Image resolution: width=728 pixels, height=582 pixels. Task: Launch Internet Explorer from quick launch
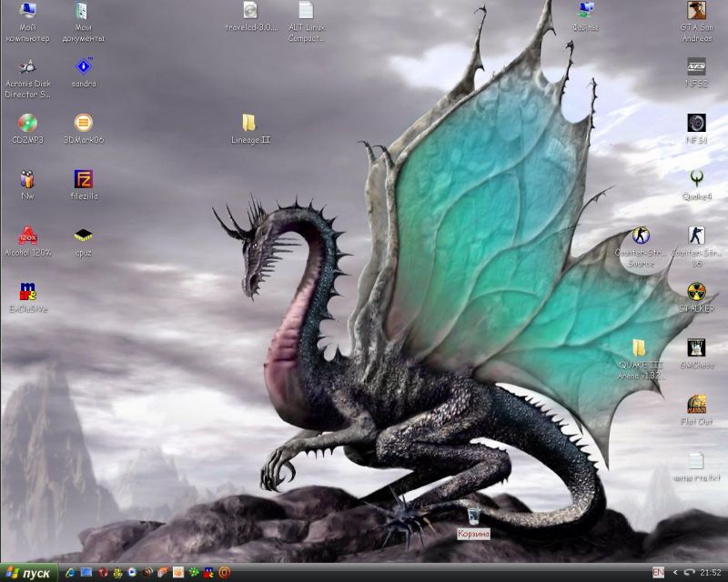pyautogui.click(x=71, y=573)
